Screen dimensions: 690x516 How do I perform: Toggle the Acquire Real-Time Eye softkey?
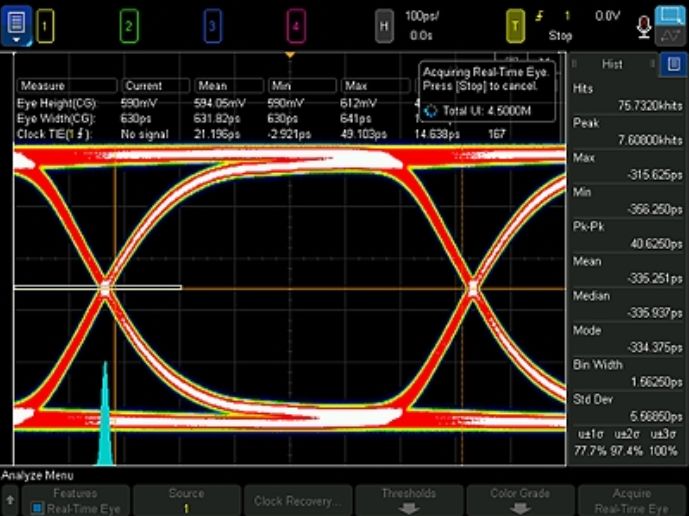click(x=632, y=501)
